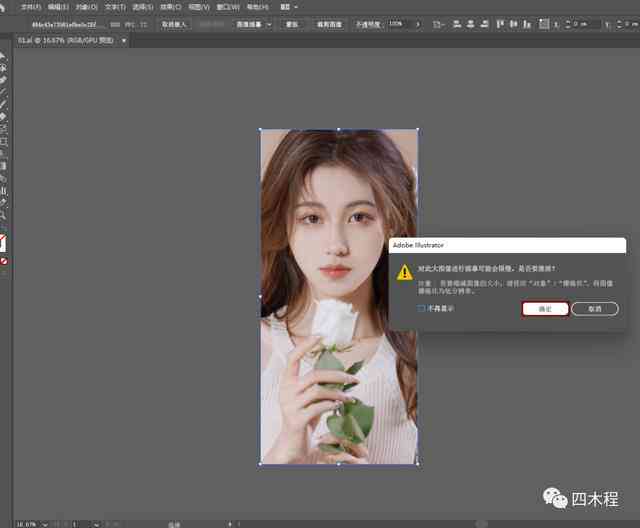
Task: Align selection vertically top
Action: pyautogui.click(x=500, y=24)
